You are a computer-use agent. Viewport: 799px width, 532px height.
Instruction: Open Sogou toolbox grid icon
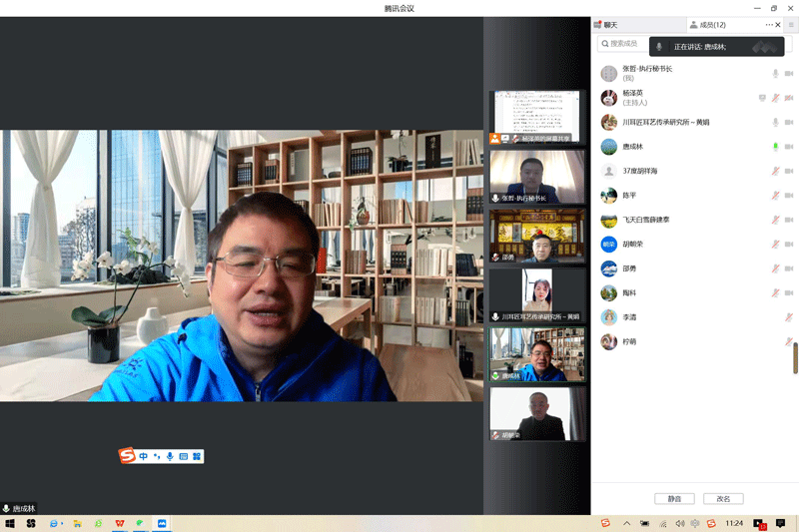tap(197, 456)
